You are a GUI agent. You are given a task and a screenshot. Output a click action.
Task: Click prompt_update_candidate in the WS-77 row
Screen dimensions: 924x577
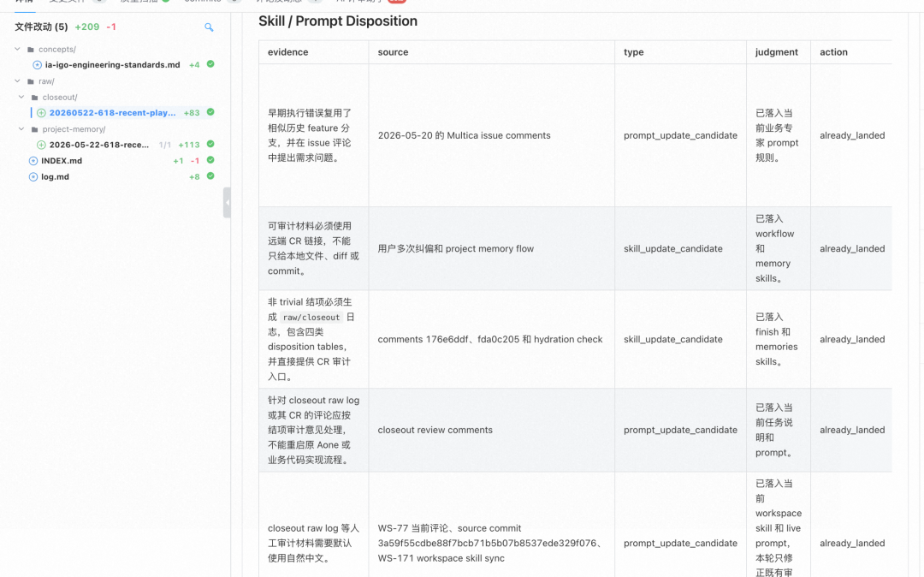click(x=680, y=544)
